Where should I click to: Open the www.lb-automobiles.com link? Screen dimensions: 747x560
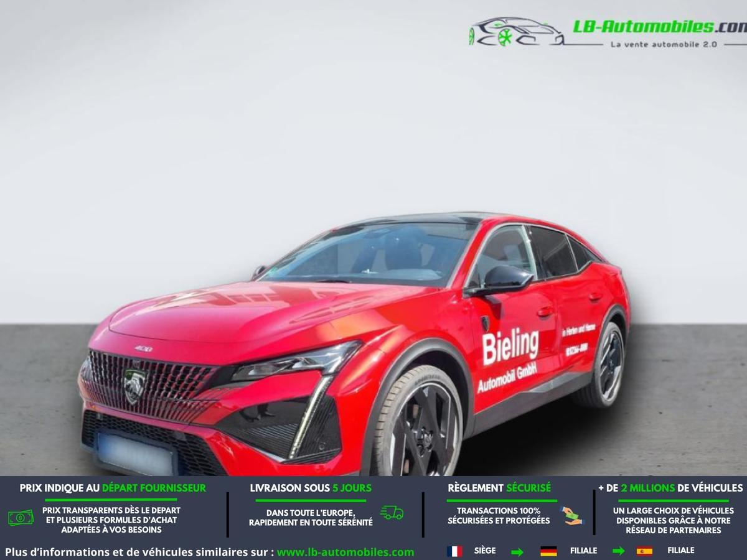[x=345, y=552]
